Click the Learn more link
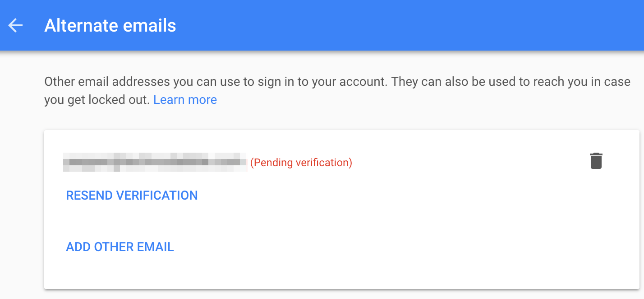This screenshot has width=644, height=299. pyautogui.click(x=185, y=99)
